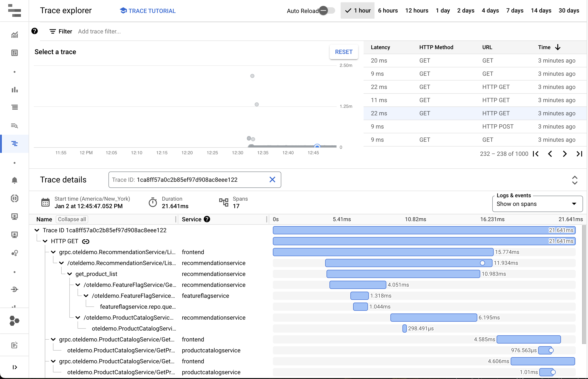Click the Service column help icon
The height and width of the screenshot is (379, 588).
[x=207, y=219]
